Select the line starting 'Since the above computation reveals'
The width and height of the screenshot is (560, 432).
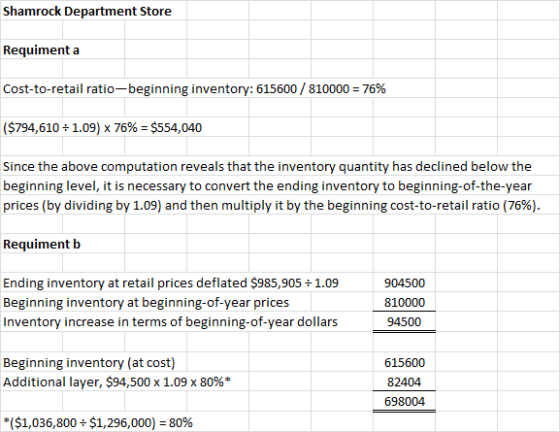[267, 167]
